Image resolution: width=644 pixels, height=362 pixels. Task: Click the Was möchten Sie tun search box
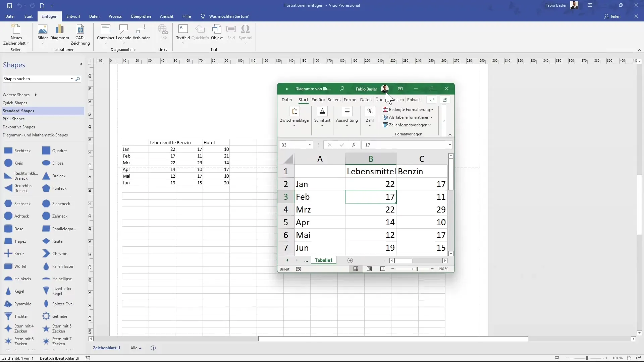pos(229,16)
